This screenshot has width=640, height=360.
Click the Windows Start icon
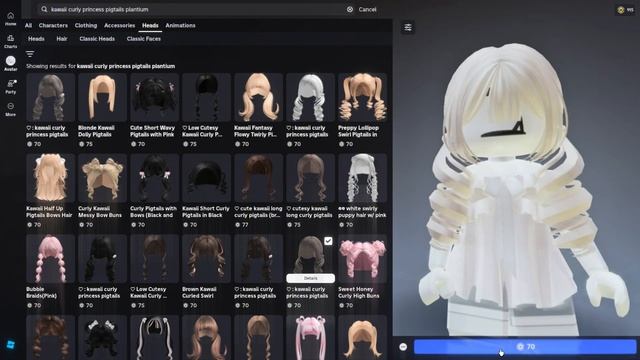click(x=11, y=344)
